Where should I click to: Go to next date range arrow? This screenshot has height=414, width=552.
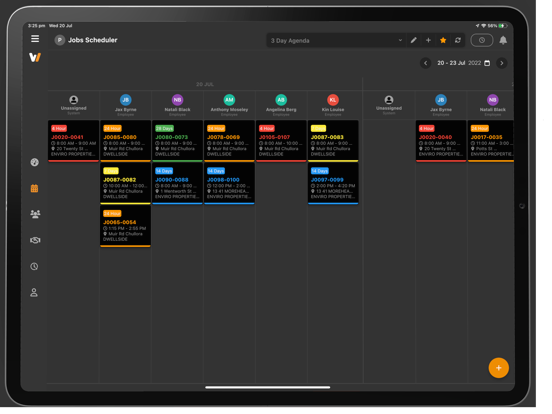502,63
